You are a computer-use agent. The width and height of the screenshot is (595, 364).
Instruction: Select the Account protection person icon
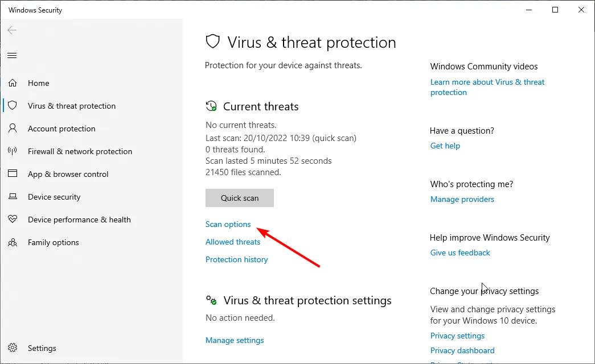click(13, 128)
